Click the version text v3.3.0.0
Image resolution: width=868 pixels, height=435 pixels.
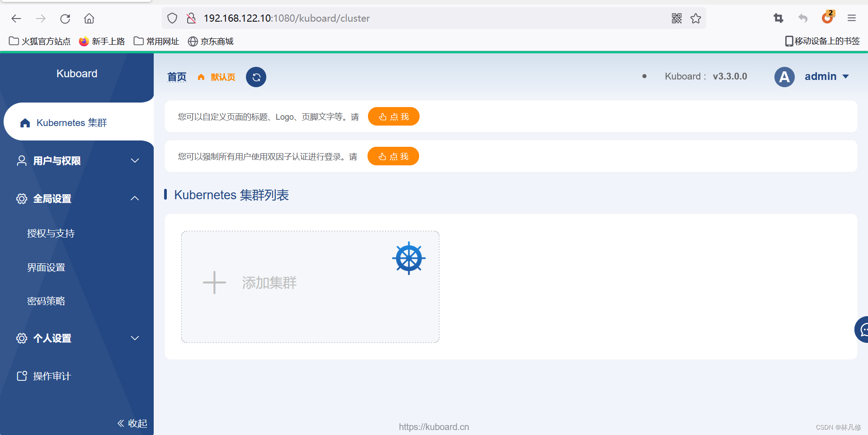[730, 76]
